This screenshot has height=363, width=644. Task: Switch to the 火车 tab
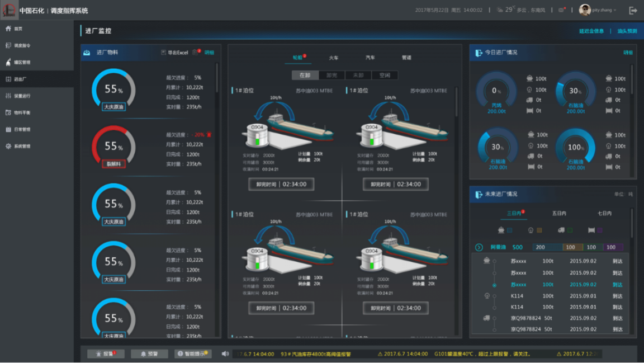(x=334, y=58)
